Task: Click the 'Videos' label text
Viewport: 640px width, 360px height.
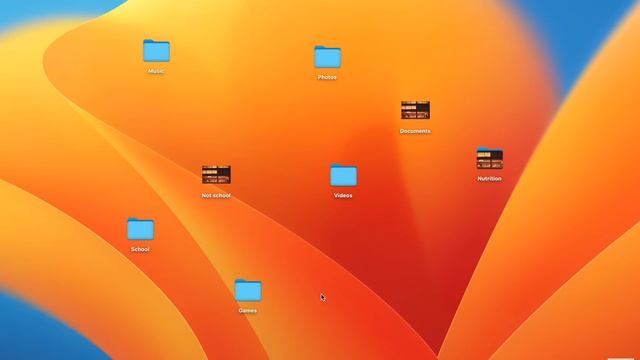Action: click(343, 196)
